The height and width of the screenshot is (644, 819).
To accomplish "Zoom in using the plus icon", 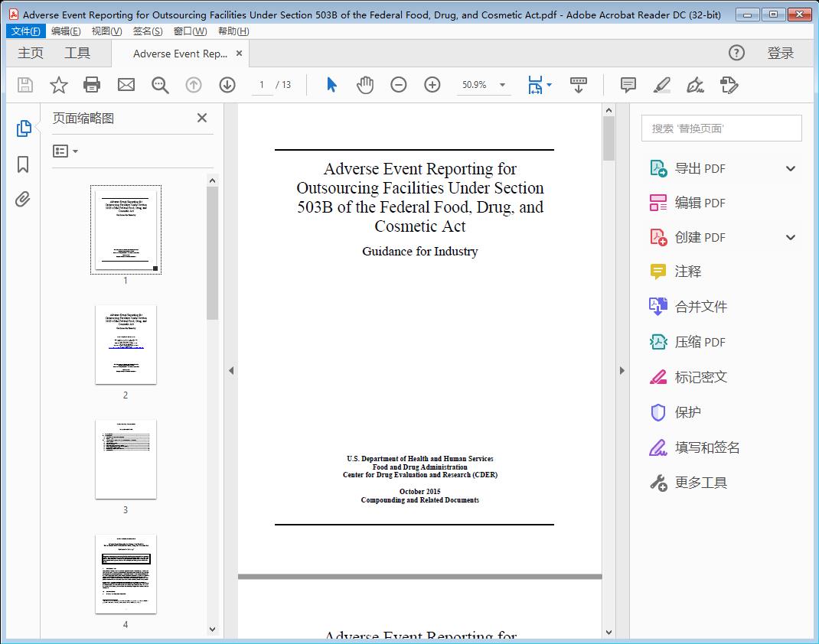I will pos(432,85).
